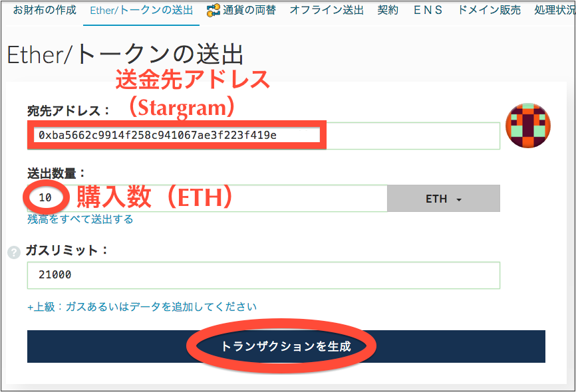Open the ETH currency dropdown
Image resolution: width=576 pixels, height=392 pixels.
click(444, 199)
